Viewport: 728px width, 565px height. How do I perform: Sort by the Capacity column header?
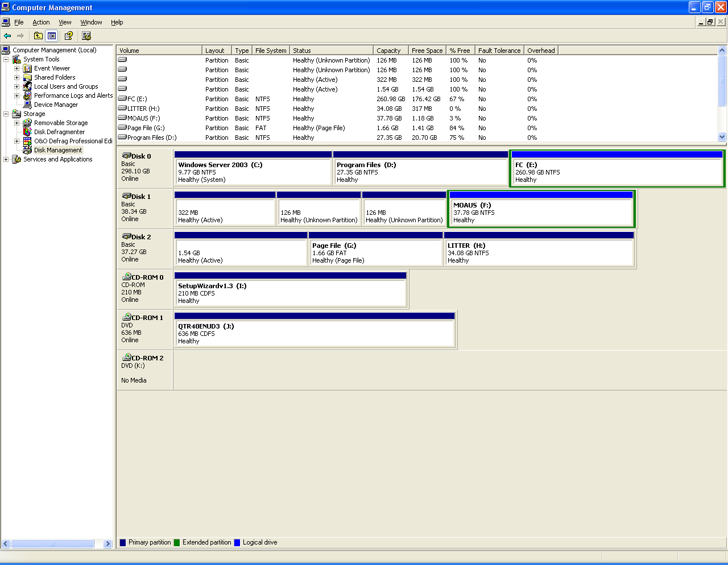(x=388, y=51)
